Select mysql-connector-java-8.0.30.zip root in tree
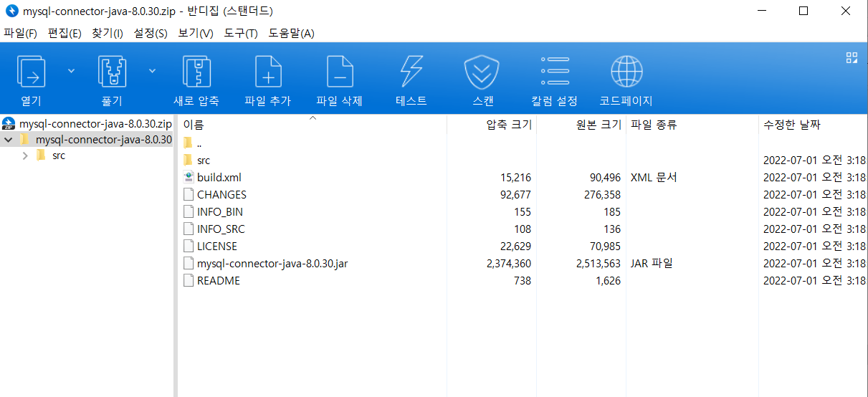The height and width of the screenshot is (397, 868). click(x=95, y=123)
